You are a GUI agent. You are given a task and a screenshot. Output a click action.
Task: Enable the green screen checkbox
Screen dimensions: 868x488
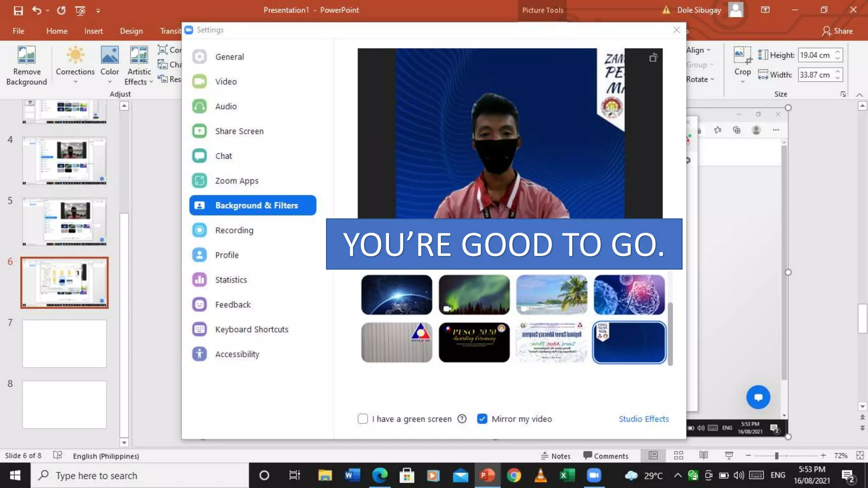click(x=362, y=419)
